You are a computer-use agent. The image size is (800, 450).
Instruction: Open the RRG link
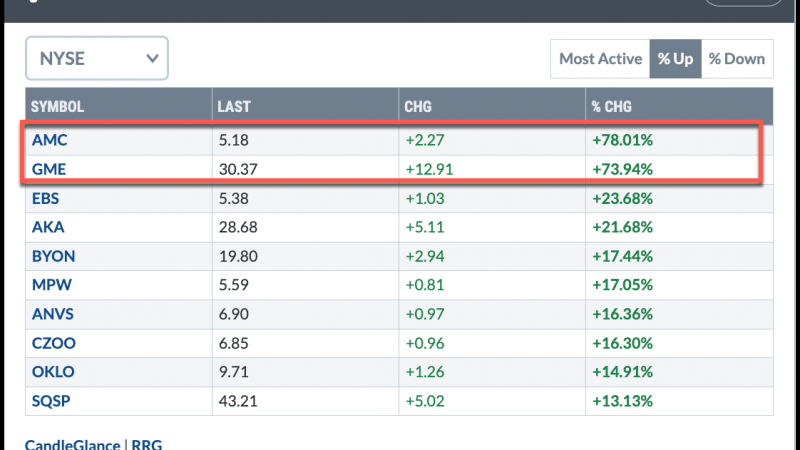[147, 444]
